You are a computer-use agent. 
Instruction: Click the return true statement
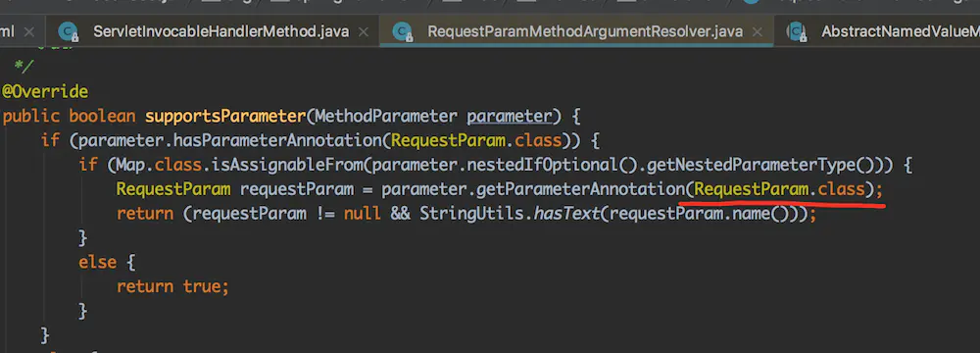[173, 286]
